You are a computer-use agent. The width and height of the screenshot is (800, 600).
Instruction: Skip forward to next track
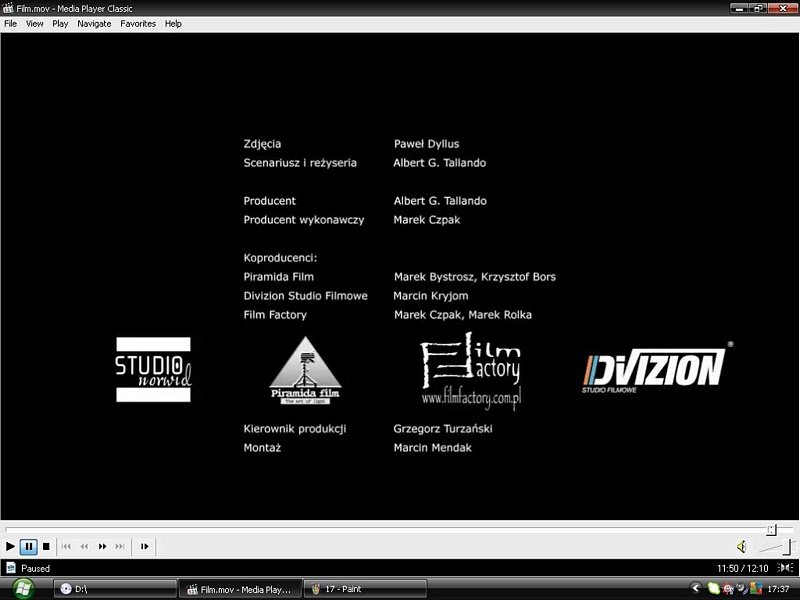tap(120, 546)
